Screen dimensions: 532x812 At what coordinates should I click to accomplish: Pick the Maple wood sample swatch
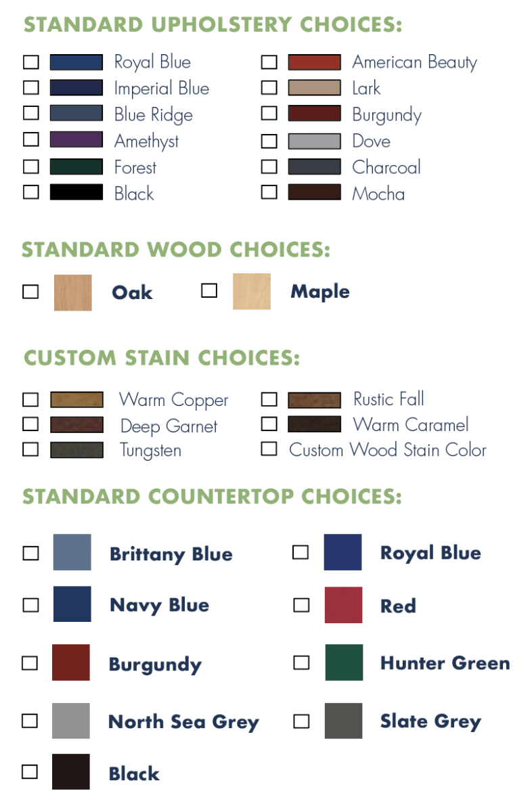click(x=252, y=292)
